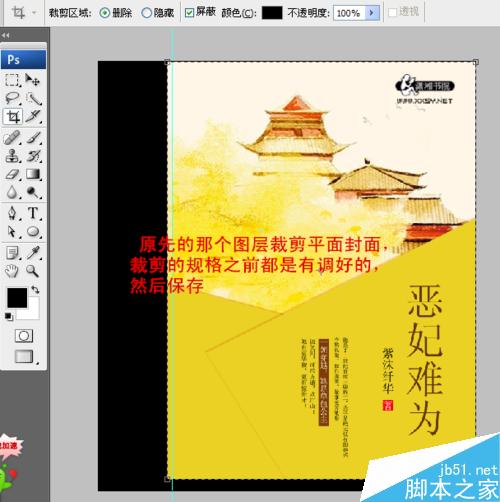Click the top-right crop handle
The height and width of the screenshot is (502, 500).
click(x=476, y=62)
